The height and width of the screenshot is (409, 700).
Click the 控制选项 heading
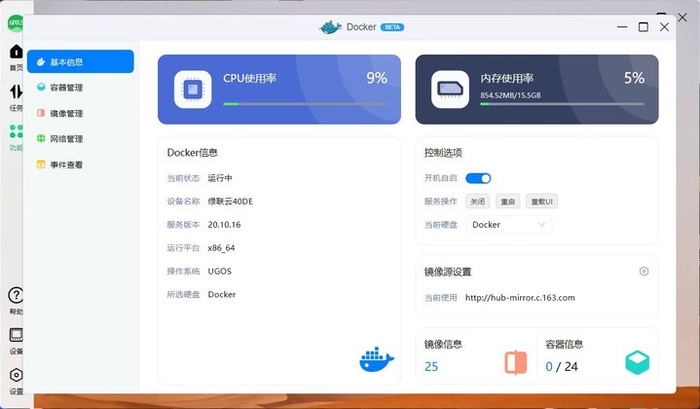443,153
